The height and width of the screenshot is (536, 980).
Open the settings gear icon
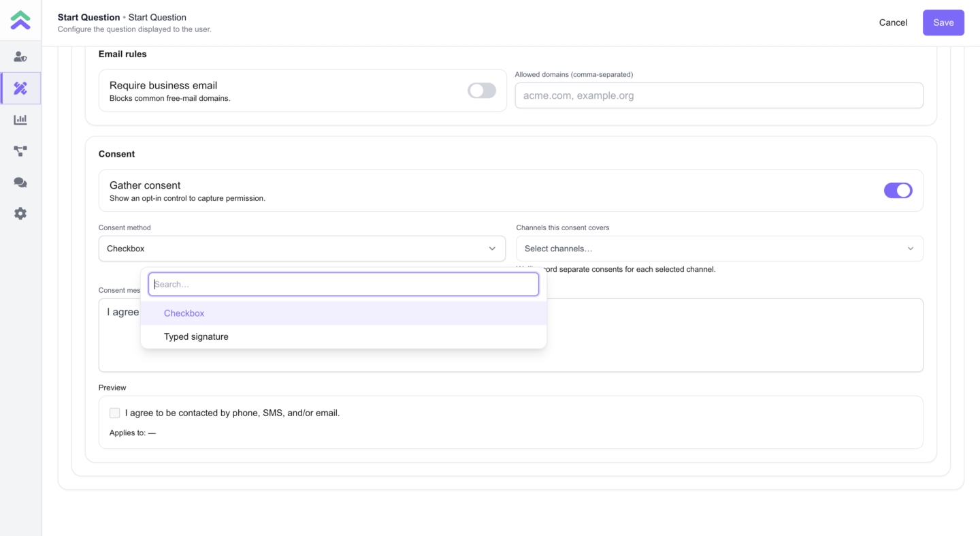click(20, 214)
